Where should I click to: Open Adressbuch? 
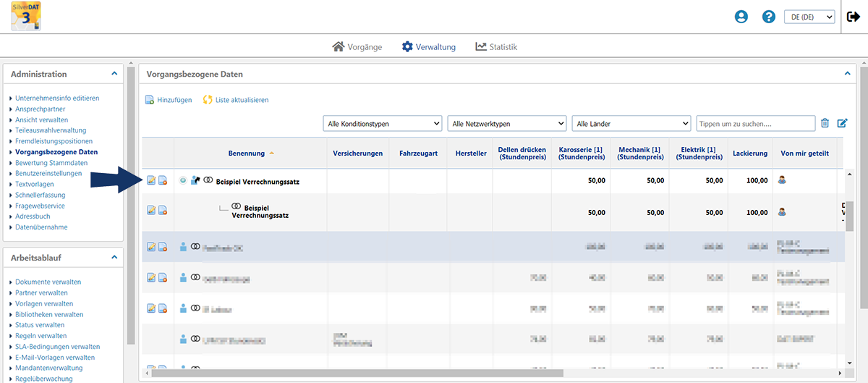(x=33, y=216)
